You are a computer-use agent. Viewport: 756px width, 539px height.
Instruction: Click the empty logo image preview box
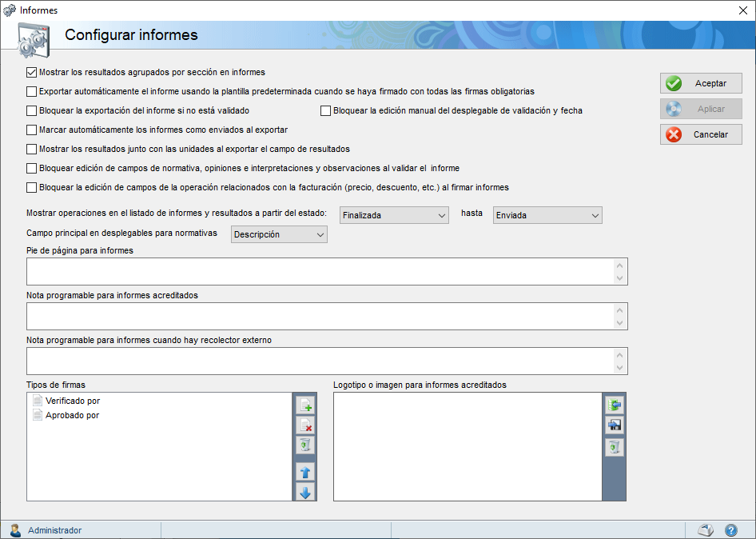[x=468, y=447]
